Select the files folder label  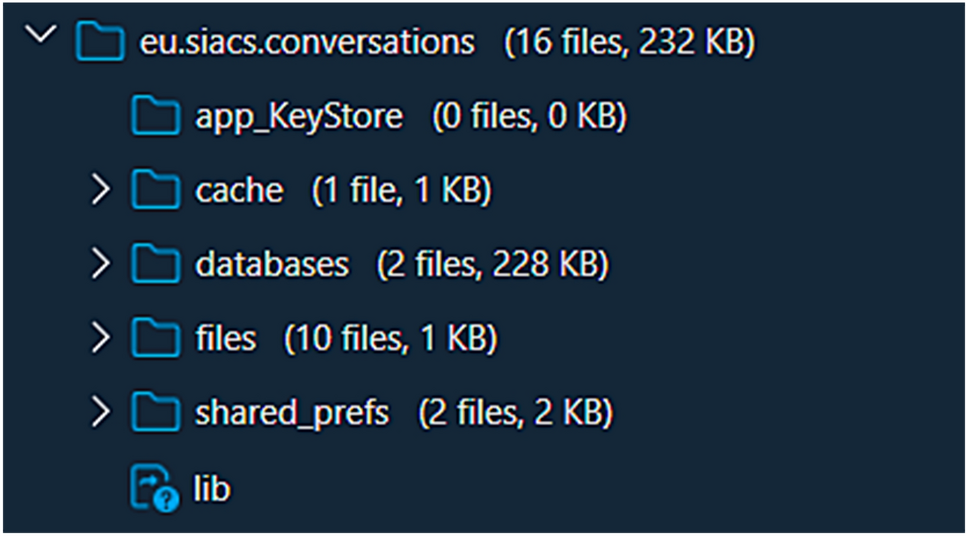226,338
